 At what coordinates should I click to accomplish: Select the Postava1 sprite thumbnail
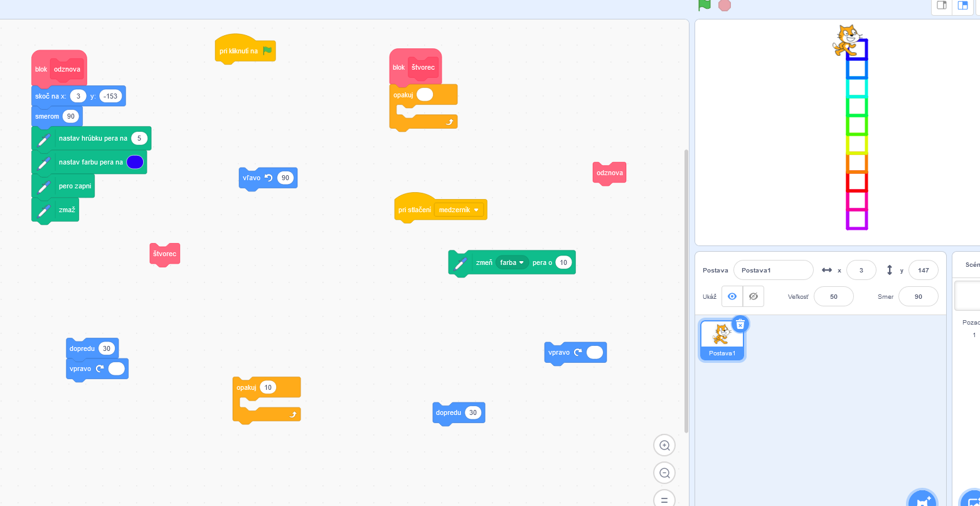click(722, 340)
